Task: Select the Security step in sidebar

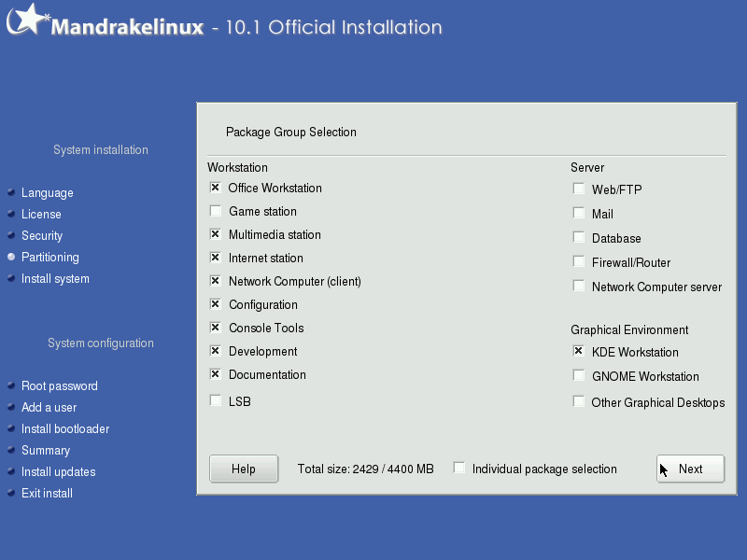Action: click(x=42, y=236)
